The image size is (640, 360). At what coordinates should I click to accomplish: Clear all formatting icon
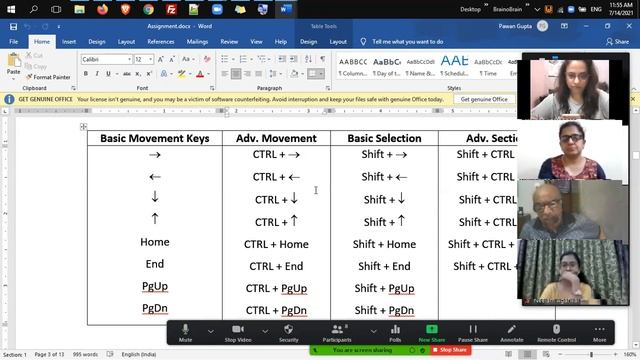tap(207, 60)
